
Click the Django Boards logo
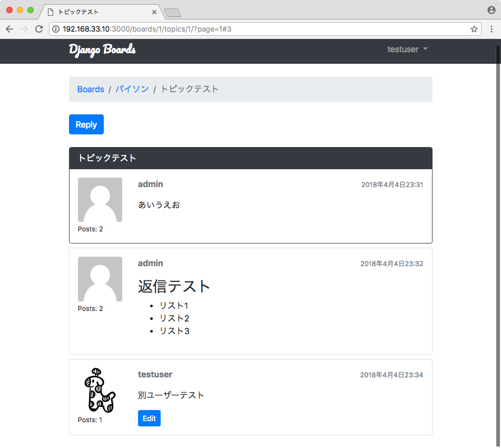(102, 50)
